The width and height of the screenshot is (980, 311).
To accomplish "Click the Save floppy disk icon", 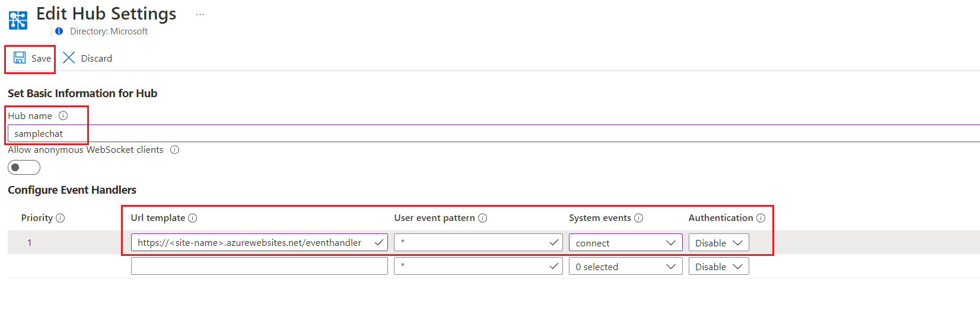I will [20, 57].
